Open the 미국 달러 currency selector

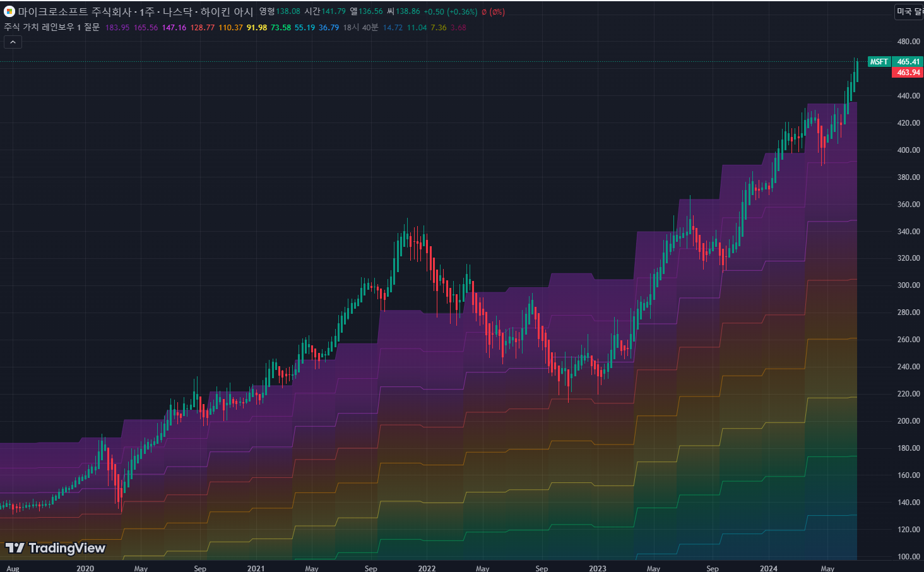coord(909,11)
